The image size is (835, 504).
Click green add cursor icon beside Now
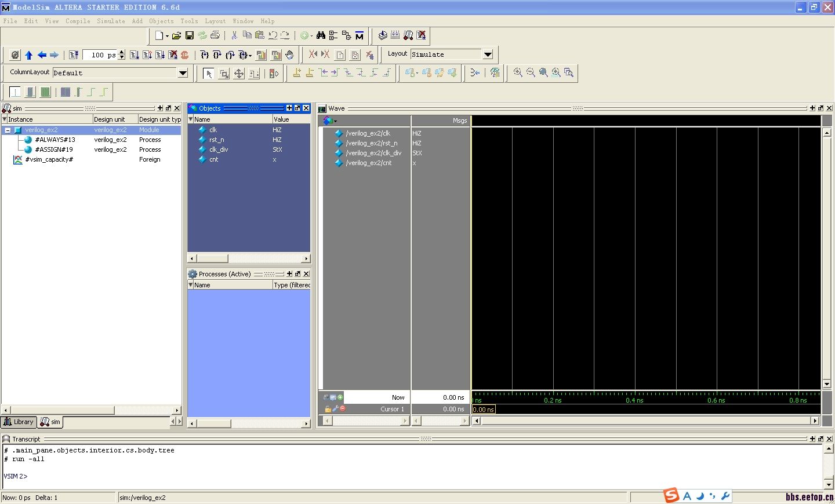(340, 397)
